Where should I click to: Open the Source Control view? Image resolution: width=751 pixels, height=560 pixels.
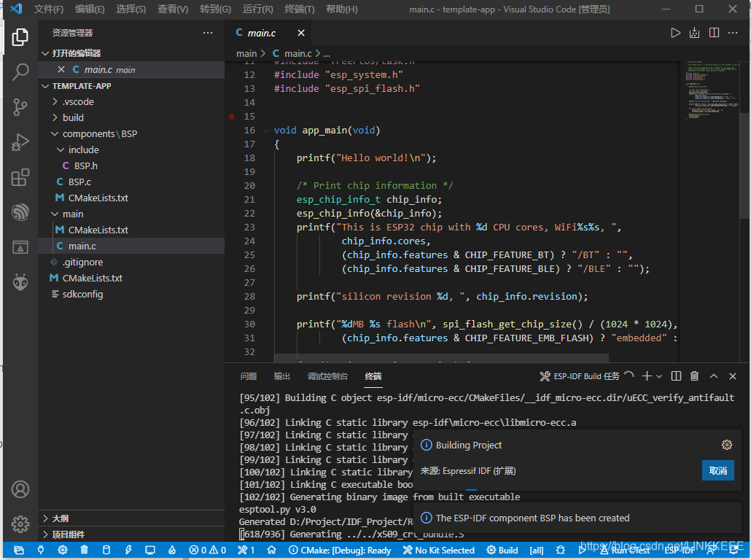pyautogui.click(x=20, y=107)
